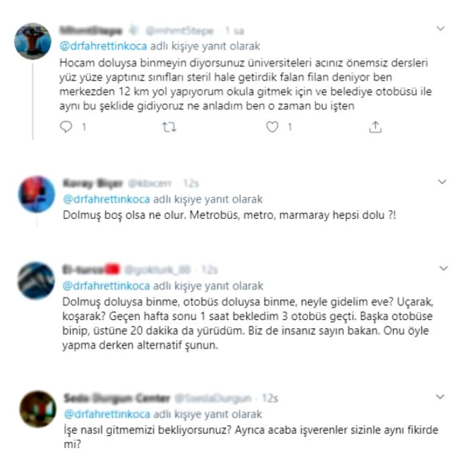Open @drfahrettinkoca mention in last tweet
The height and width of the screenshot is (460, 476).
[107, 414]
